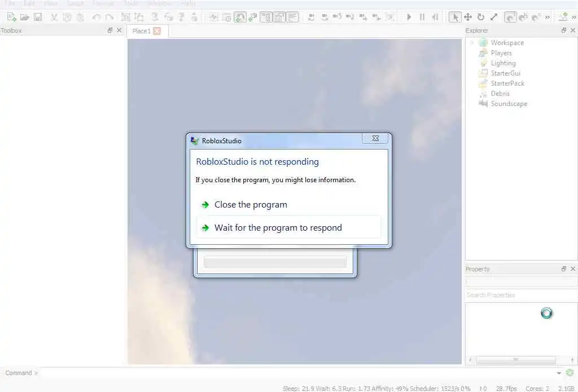Viewport: 578px width, 392px height.
Task: Click the Command input bar
Action: pyautogui.click(x=297, y=373)
